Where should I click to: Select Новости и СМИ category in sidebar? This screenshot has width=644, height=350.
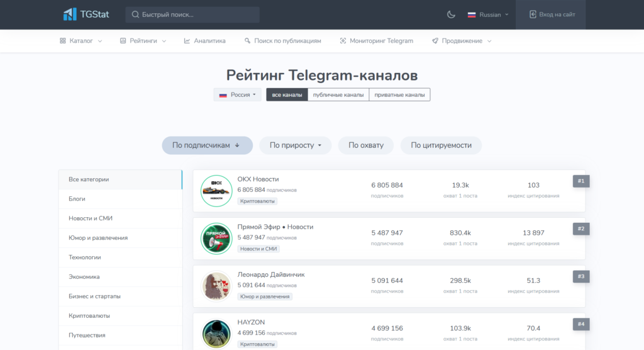pos(120,218)
